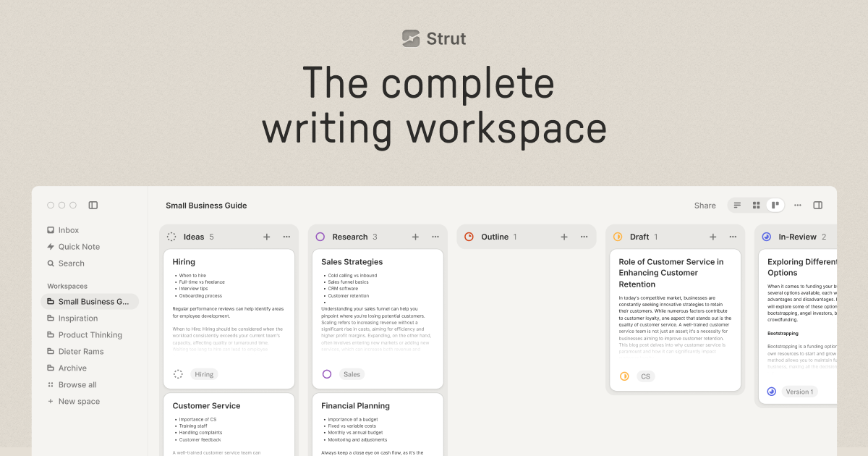The height and width of the screenshot is (456, 868).
Task: Switch to grid view layout
Action: [x=756, y=205]
